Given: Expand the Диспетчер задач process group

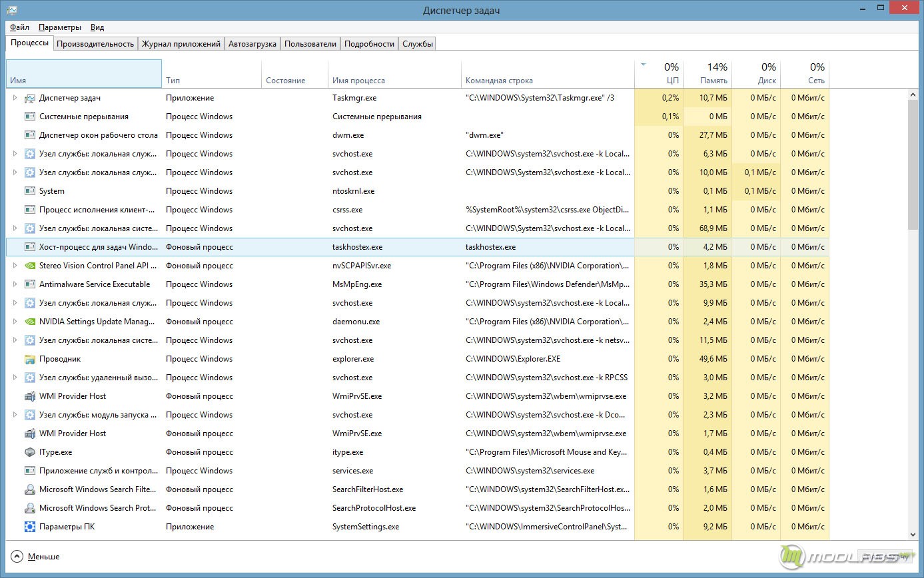Looking at the screenshot, I should click(15, 98).
